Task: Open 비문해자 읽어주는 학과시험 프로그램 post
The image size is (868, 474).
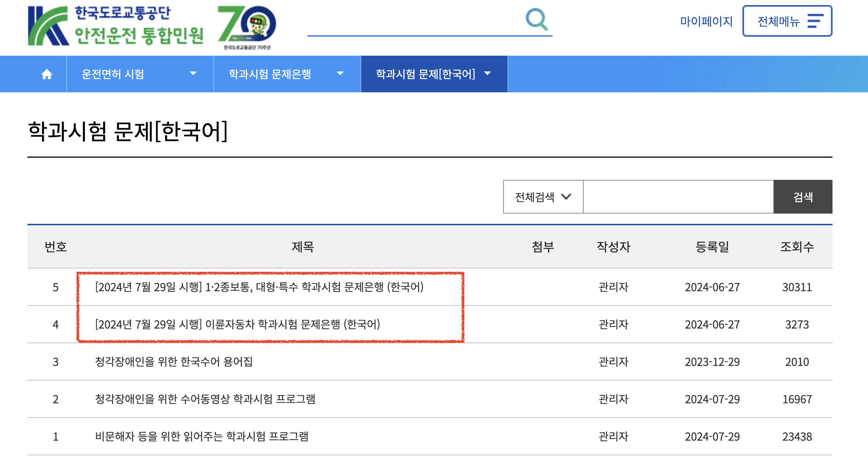Action: point(202,437)
